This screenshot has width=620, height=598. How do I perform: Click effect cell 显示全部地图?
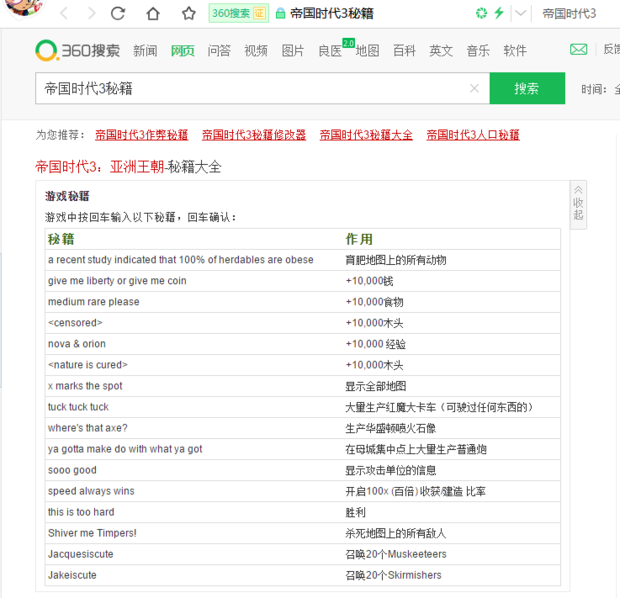(376, 386)
